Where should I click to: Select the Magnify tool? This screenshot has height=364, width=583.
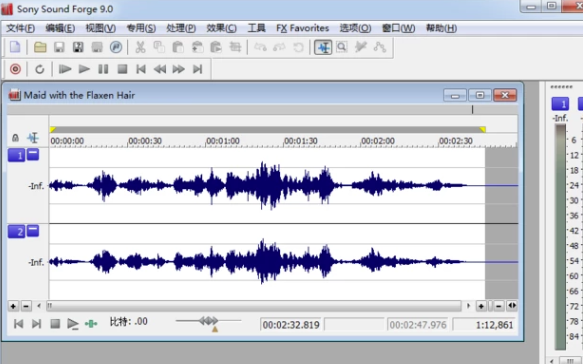pyautogui.click(x=342, y=47)
